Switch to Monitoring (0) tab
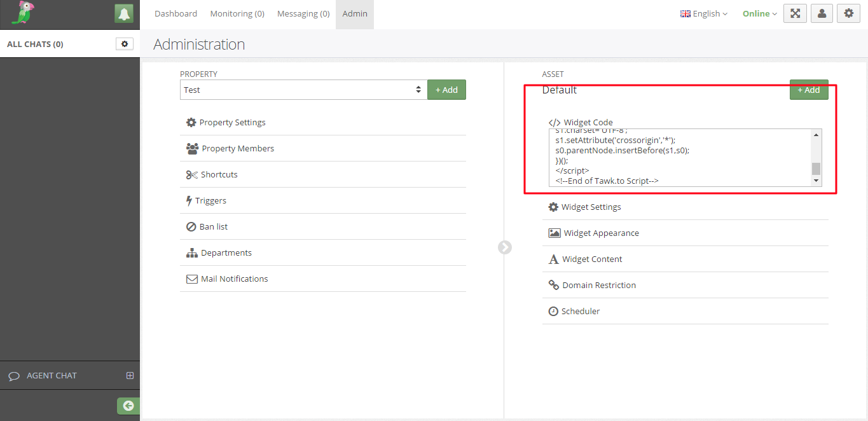 (x=237, y=13)
